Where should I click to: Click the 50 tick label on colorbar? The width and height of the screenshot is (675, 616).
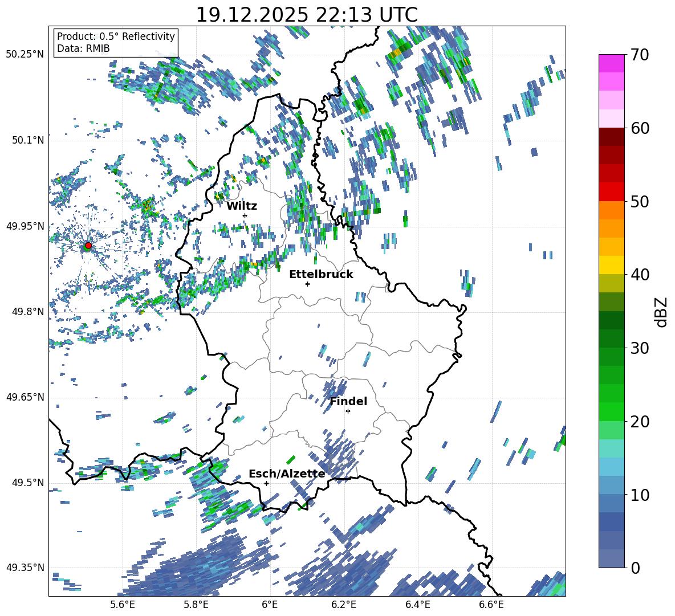(640, 202)
